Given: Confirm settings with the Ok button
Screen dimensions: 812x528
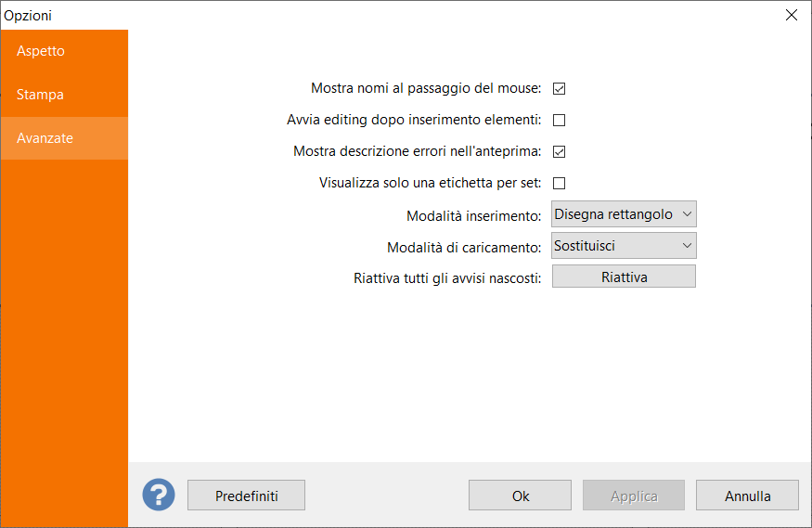Looking at the screenshot, I should (x=520, y=496).
